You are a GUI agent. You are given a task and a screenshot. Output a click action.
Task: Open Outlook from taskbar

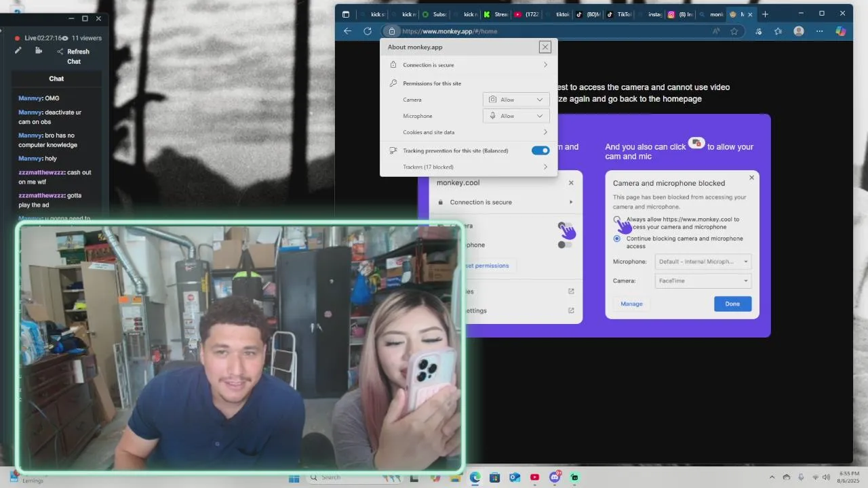coord(515,478)
